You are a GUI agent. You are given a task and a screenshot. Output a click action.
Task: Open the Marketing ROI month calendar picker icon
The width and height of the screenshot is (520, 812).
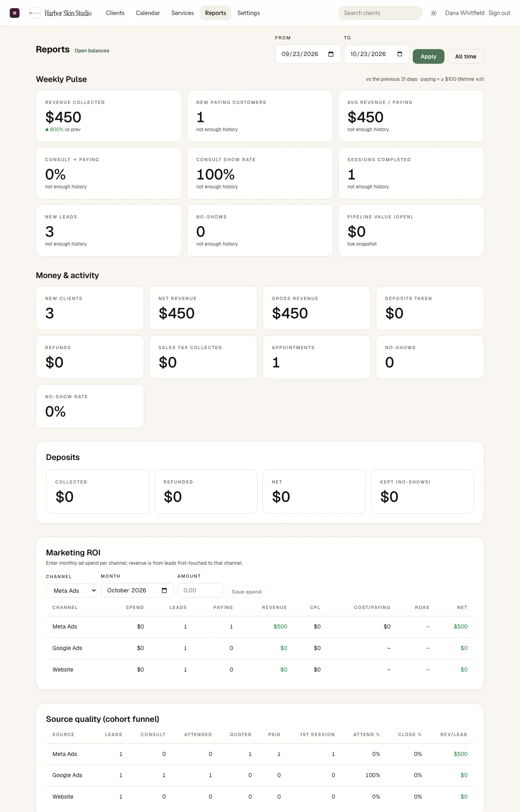pos(164,590)
